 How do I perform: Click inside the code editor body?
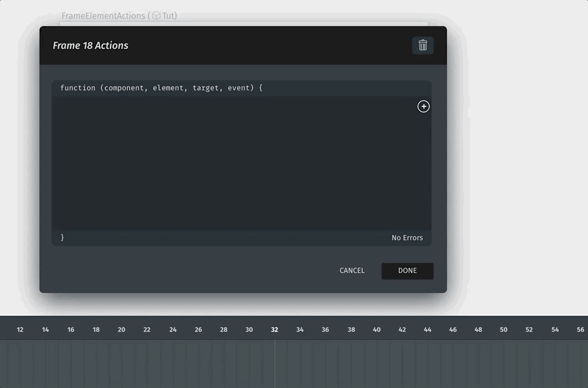point(241,163)
